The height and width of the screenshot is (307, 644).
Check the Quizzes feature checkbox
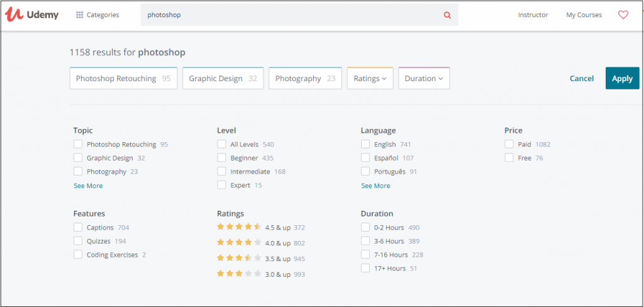(x=78, y=241)
